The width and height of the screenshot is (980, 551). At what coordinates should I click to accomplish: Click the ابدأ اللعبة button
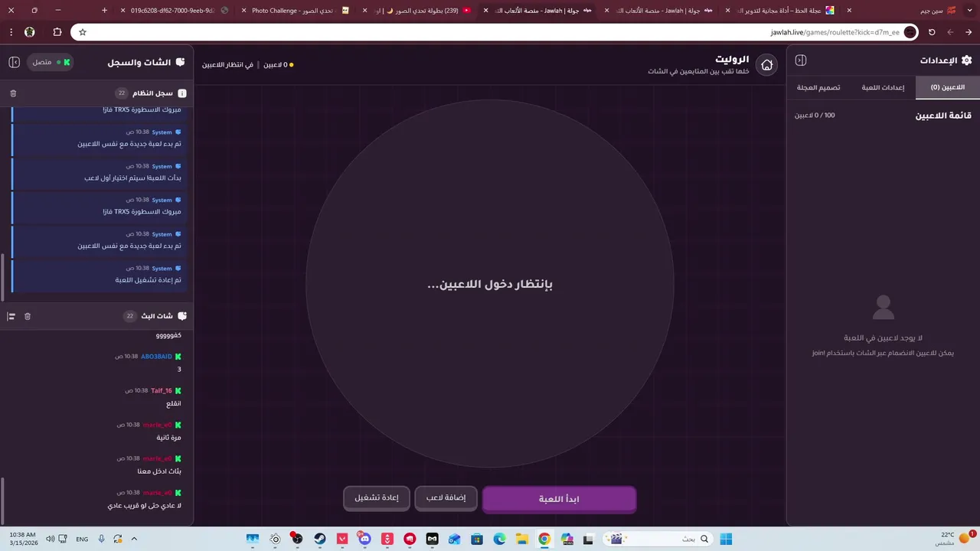559,499
